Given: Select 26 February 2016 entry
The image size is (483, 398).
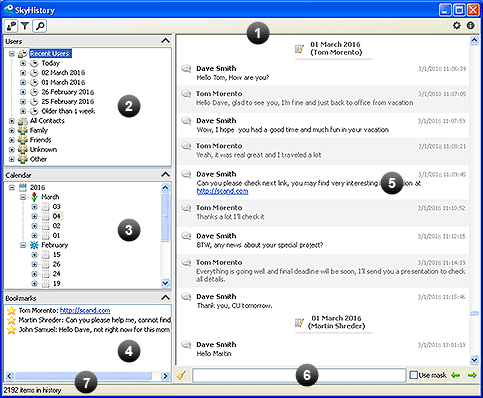Looking at the screenshot, I should tap(68, 92).
